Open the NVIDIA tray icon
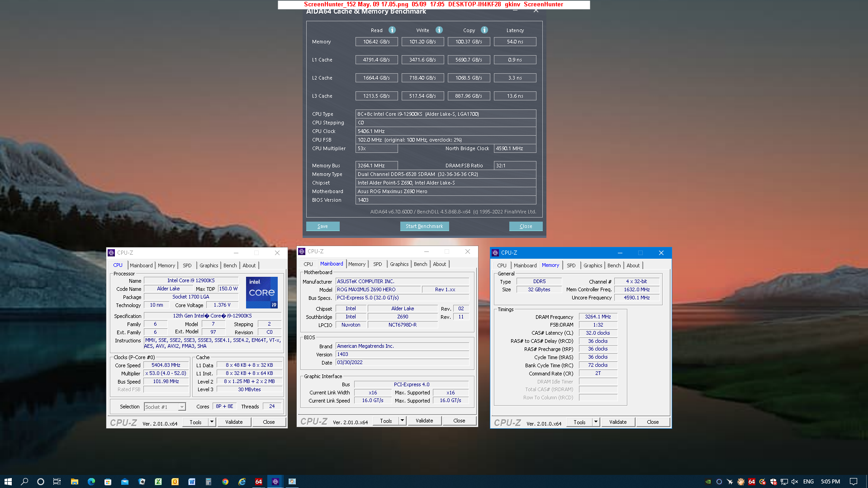This screenshot has width=868, height=488. (x=708, y=482)
